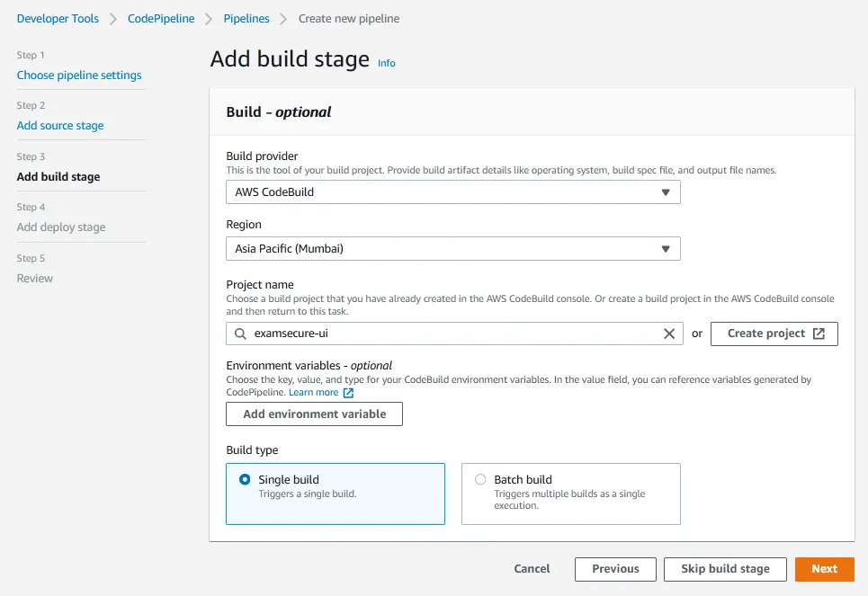This screenshot has width=868, height=596.
Task: Navigate to the Pipelines breadcrumb
Action: [x=246, y=19]
